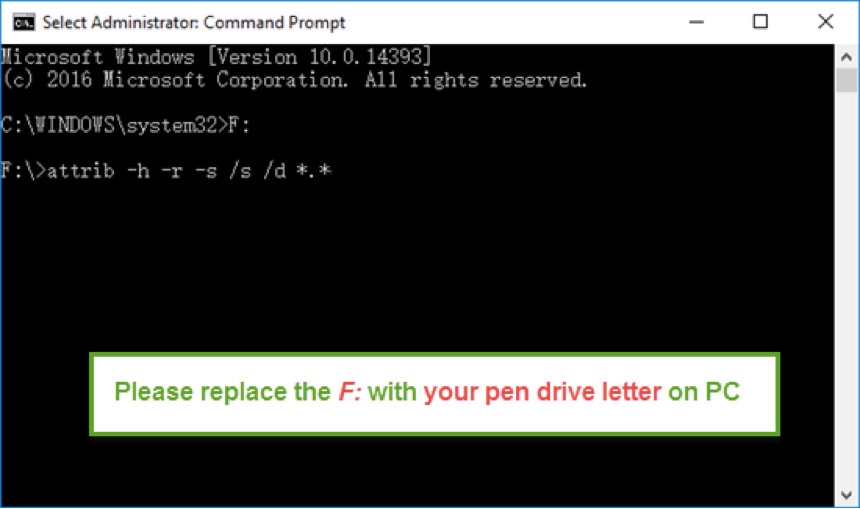
Task: Click the 2016 Microsoft Corporation copyright line
Action: click(x=295, y=81)
